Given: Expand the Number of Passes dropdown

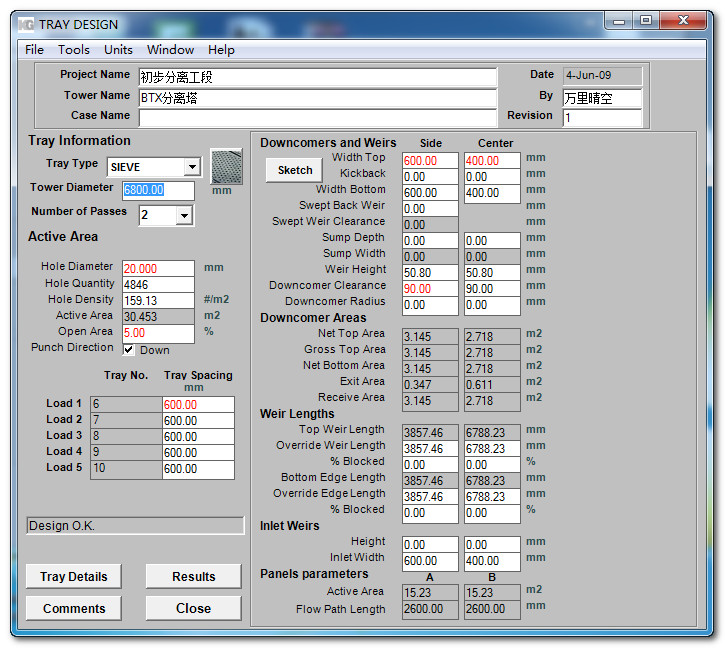Looking at the screenshot, I should click(184, 215).
